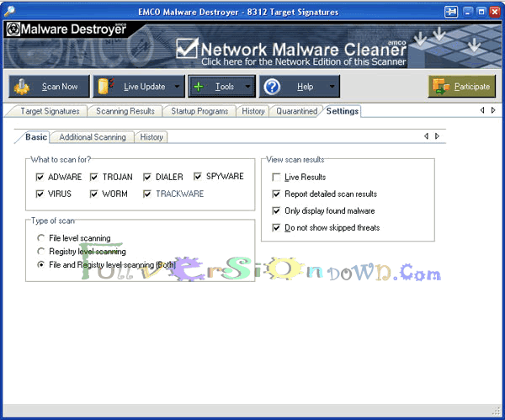
Task: Click the Help button
Action: (x=300, y=87)
